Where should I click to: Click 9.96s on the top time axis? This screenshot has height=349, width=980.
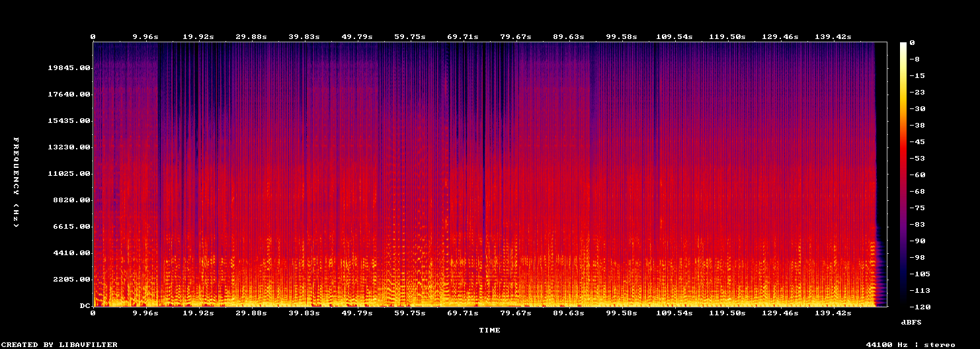tap(145, 37)
